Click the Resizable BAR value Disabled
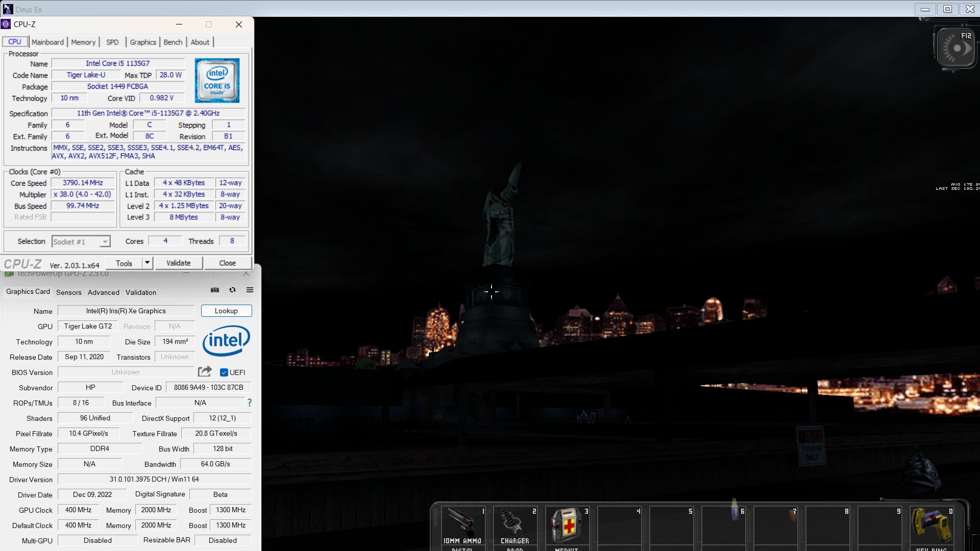 223,540
